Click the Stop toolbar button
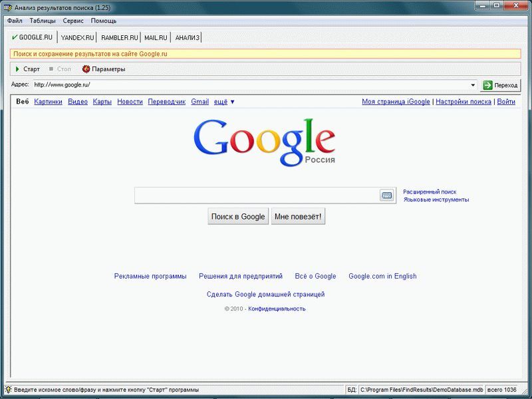 click(60, 69)
